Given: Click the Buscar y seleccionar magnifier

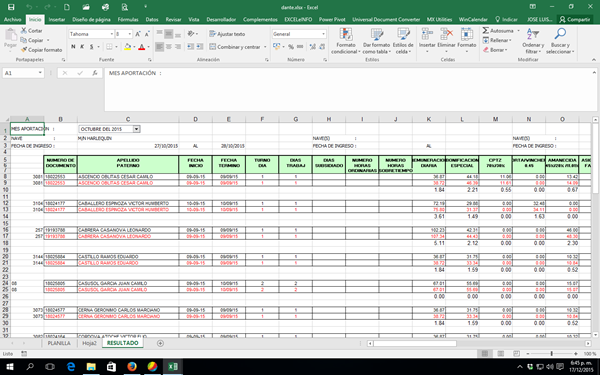Looking at the screenshot, I should click(560, 34).
